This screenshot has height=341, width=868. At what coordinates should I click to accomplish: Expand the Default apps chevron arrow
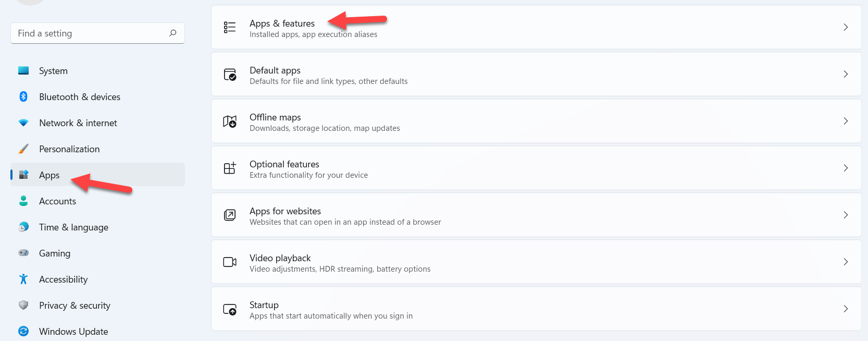846,74
